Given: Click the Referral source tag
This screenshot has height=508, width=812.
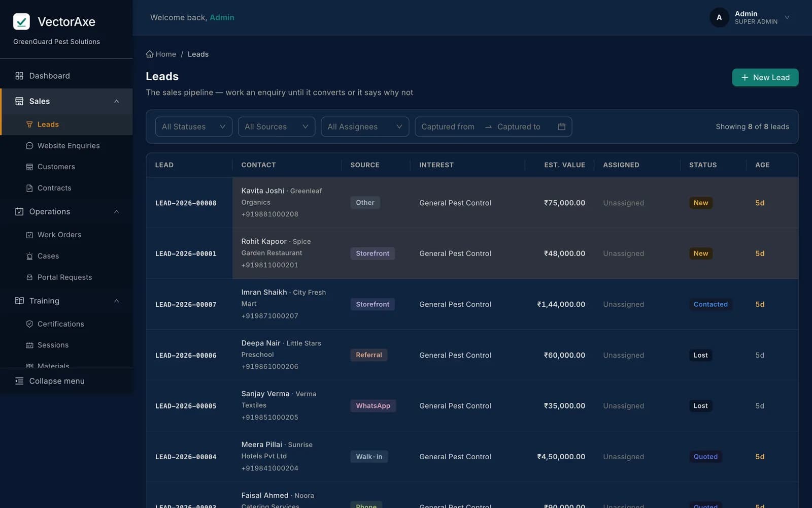Looking at the screenshot, I should [369, 355].
